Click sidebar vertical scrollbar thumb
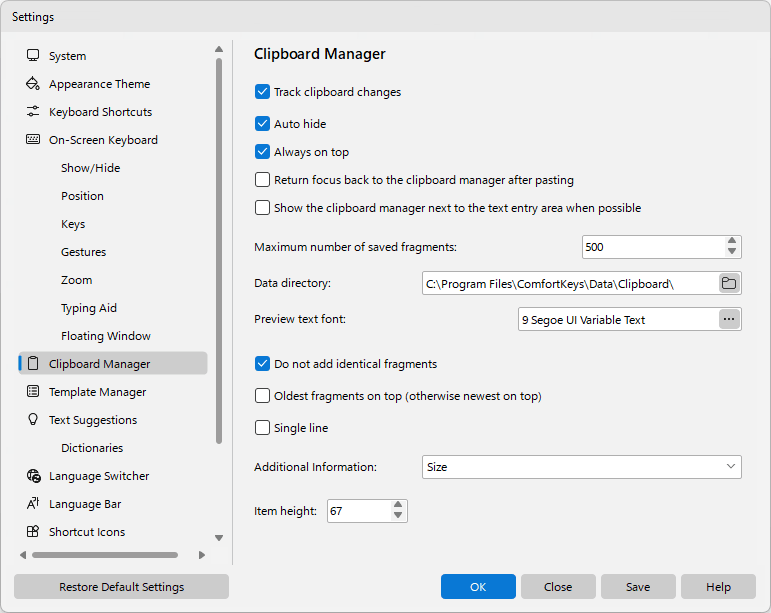The image size is (771, 613). tap(219, 251)
